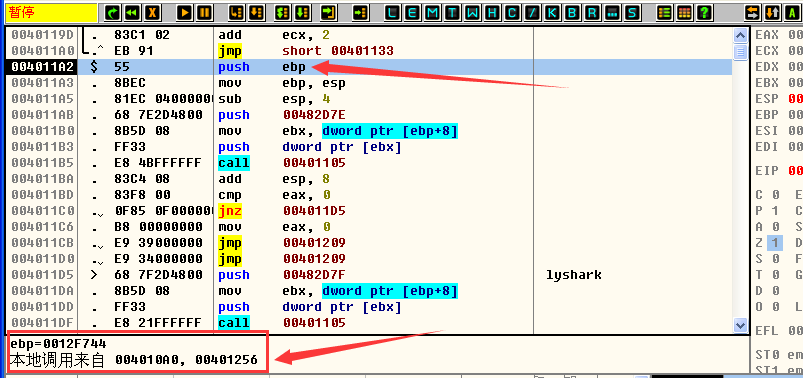Select the call instruction at 004011B5

click(x=282, y=163)
